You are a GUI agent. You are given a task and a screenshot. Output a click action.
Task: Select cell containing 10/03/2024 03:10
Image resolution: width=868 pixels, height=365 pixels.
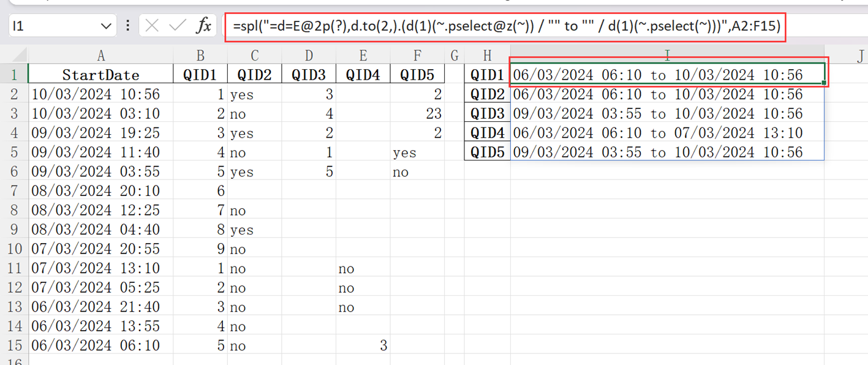(x=101, y=114)
